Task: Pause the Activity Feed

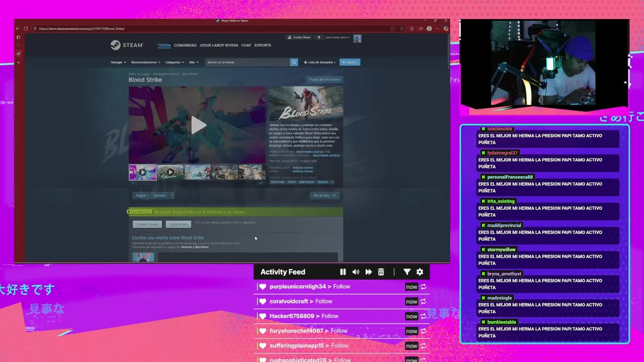Action: coord(343,272)
